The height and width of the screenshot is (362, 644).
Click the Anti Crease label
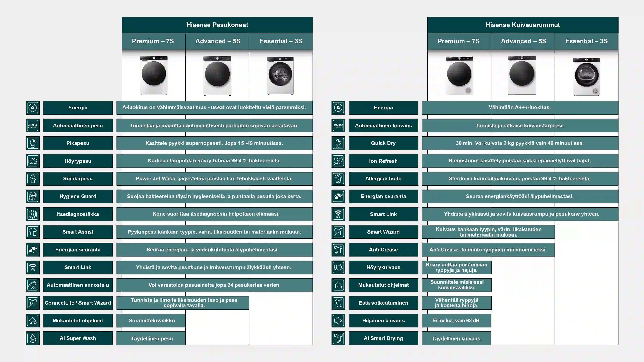[383, 250]
